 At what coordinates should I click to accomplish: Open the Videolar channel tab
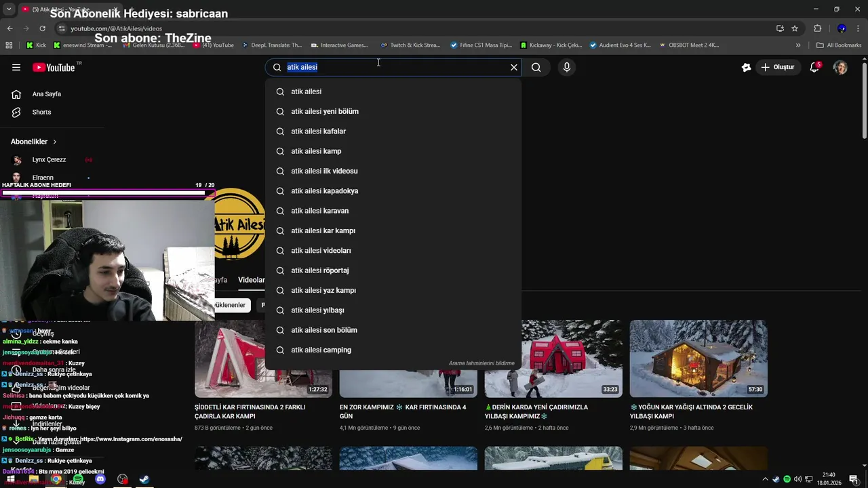click(x=252, y=280)
